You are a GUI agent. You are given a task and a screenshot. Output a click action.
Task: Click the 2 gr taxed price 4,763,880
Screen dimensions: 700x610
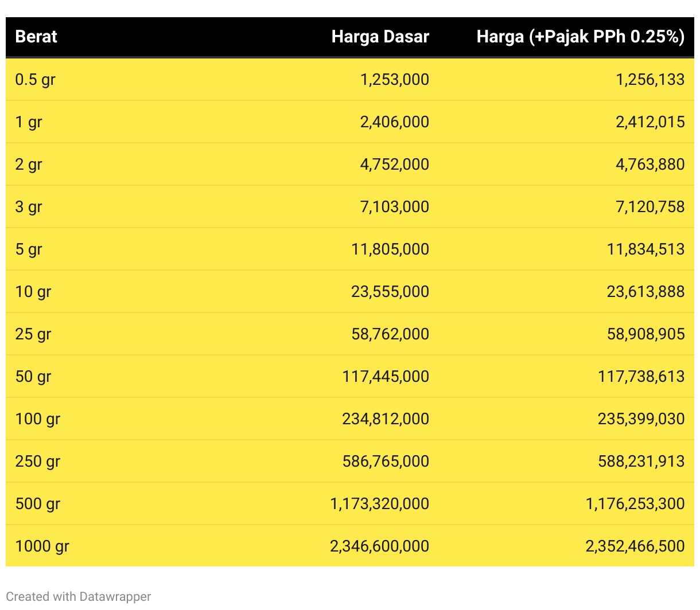[x=650, y=164]
